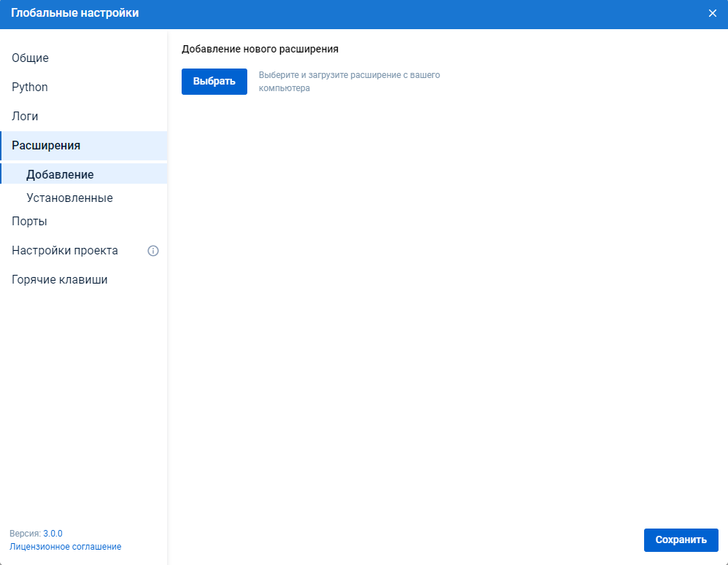The height and width of the screenshot is (565, 728).
Task: Click the Версия label at bottom left
Action: [25, 534]
